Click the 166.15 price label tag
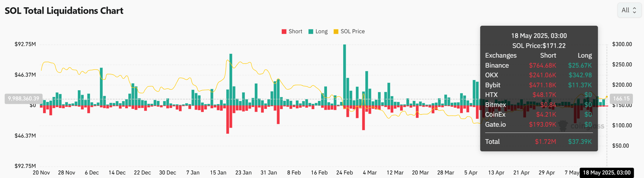644x178 pixels. tap(621, 99)
